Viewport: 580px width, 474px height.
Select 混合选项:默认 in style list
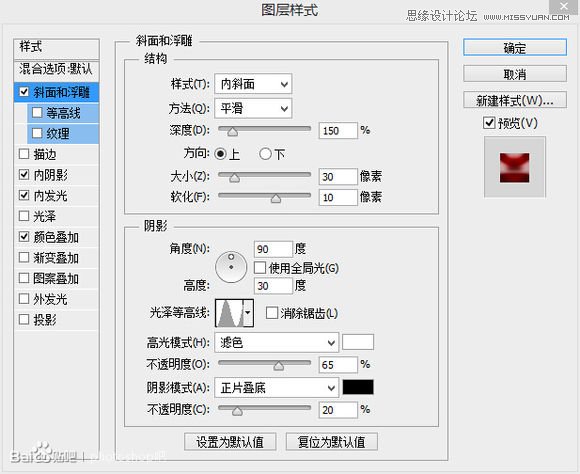tap(56, 69)
